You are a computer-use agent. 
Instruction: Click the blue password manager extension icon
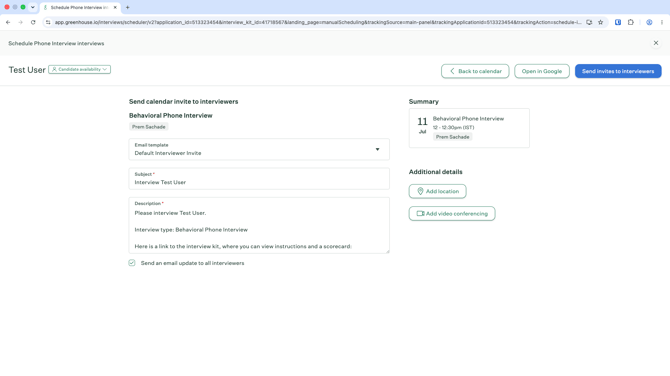pyautogui.click(x=618, y=22)
